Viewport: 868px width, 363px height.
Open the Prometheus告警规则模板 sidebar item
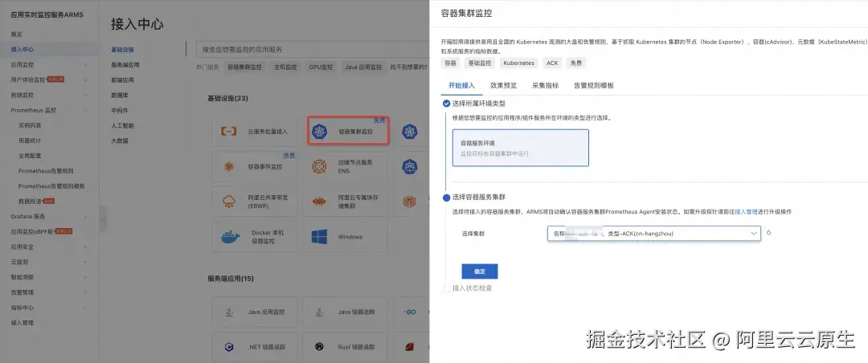coord(51,186)
